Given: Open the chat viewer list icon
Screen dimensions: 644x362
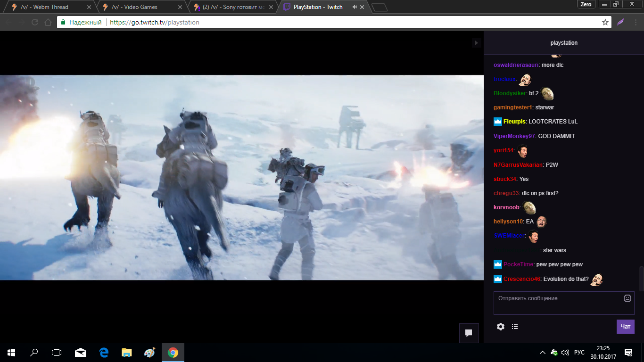Looking at the screenshot, I should click(x=515, y=327).
